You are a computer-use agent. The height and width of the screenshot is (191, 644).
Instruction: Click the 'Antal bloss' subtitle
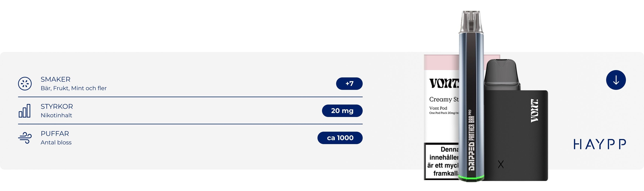pyautogui.click(x=56, y=143)
